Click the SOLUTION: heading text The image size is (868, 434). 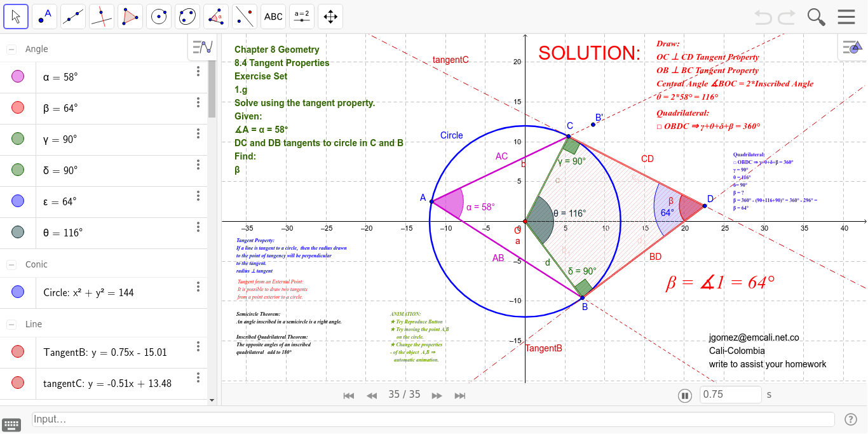pos(589,53)
